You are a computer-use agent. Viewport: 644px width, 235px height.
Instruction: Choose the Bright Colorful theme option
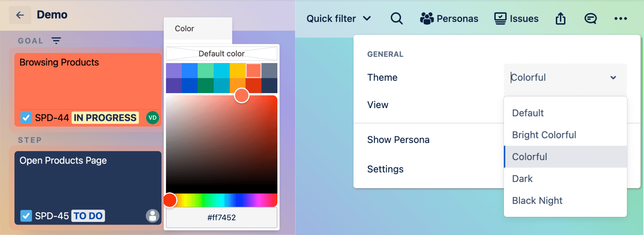pyautogui.click(x=565, y=135)
